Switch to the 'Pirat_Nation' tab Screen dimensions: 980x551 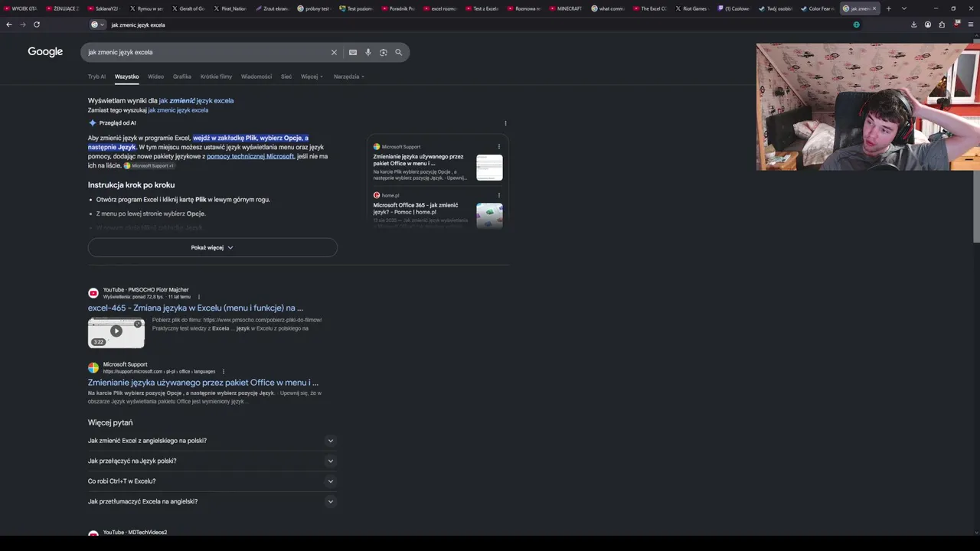point(230,8)
